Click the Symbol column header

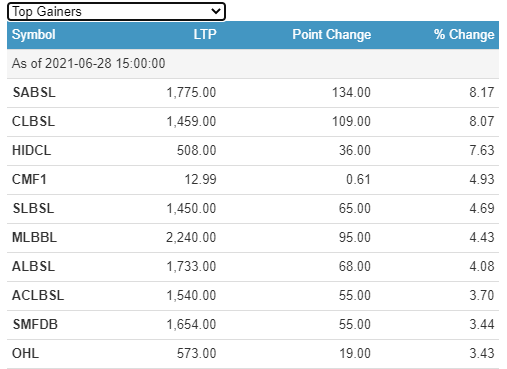pos(34,35)
